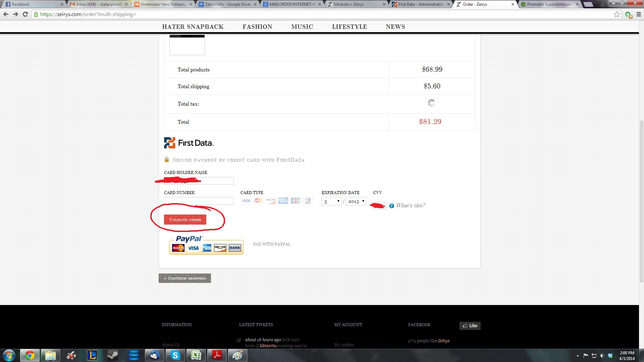
Task: Click the Facebook Like button
Action: [x=470, y=325]
